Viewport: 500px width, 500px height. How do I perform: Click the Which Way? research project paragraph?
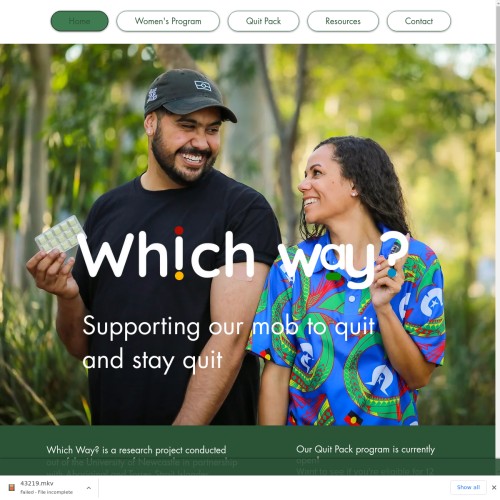pos(142,462)
